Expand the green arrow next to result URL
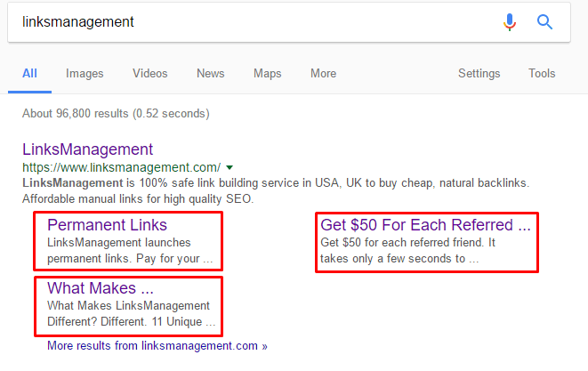 (230, 167)
